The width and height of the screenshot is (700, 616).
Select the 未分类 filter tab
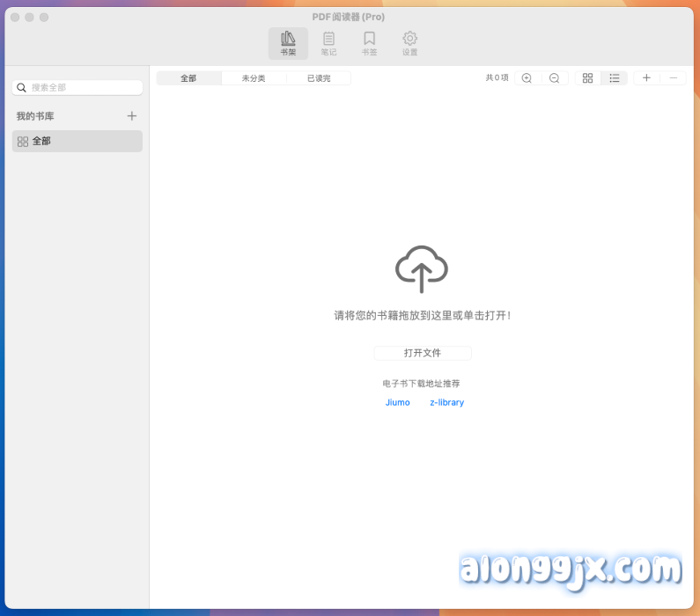click(x=254, y=78)
